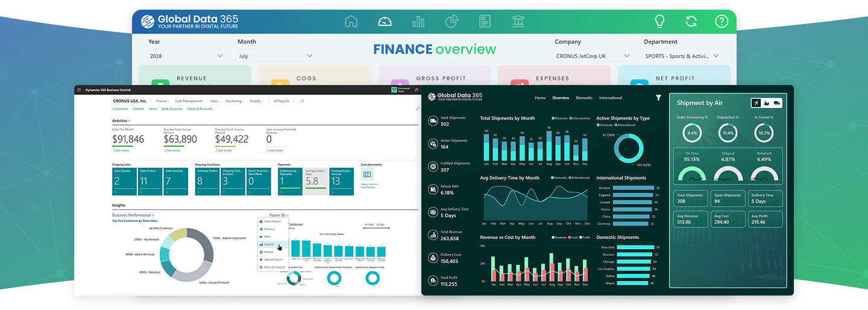Open the help question mark icon
Viewport: 868px width, 310px height.
tap(722, 22)
